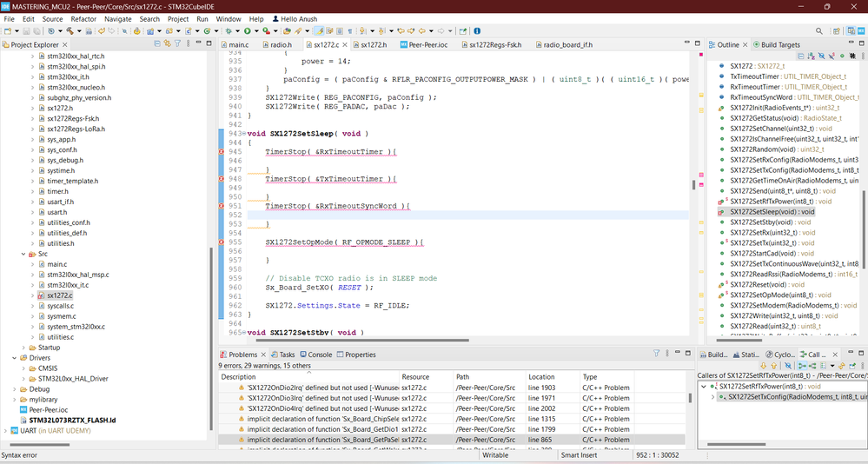Click the Problems view vertical scrollbar
This screenshot has width=868, height=464.
pyautogui.click(x=690, y=398)
